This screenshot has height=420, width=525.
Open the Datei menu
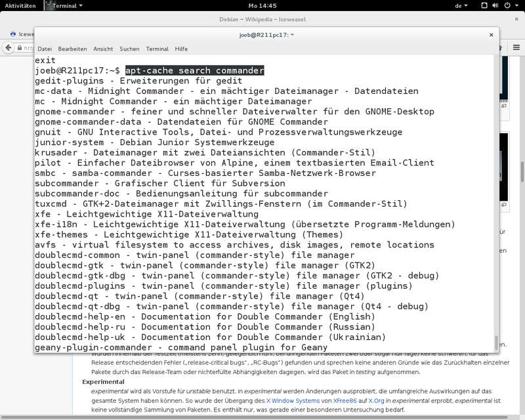[45, 49]
